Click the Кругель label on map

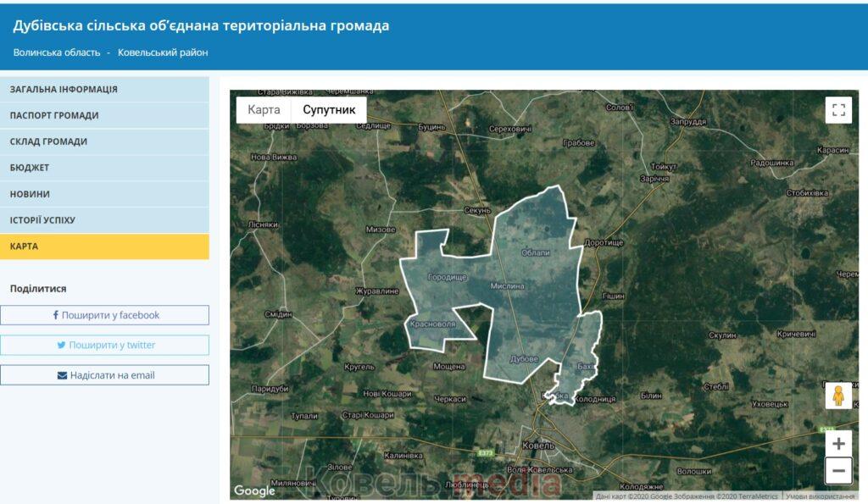359,367
